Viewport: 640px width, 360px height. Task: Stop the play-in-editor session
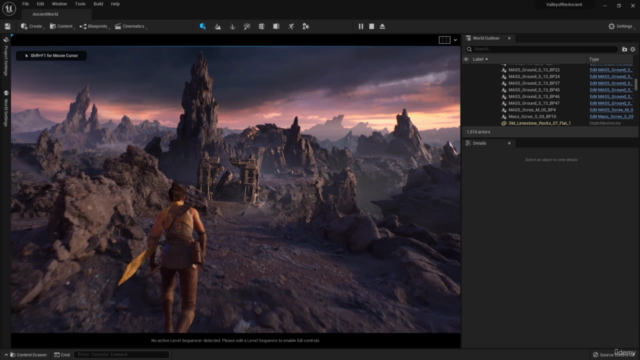(x=371, y=27)
